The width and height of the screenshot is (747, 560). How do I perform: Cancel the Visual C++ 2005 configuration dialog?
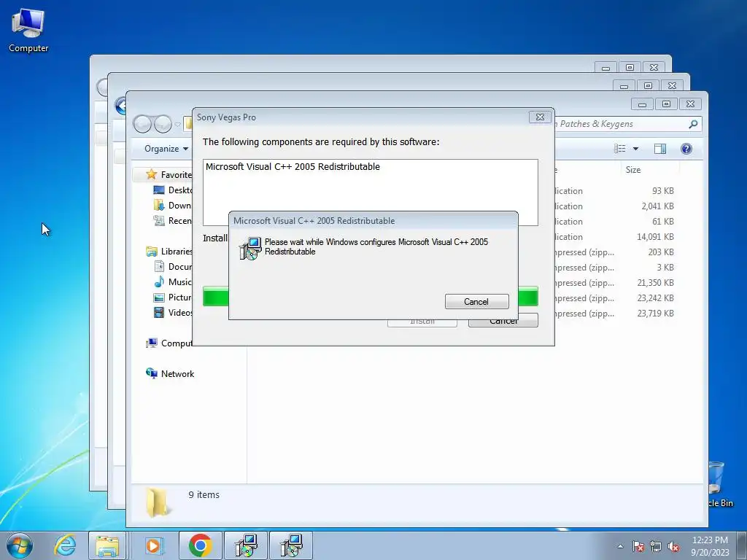pyautogui.click(x=476, y=301)
